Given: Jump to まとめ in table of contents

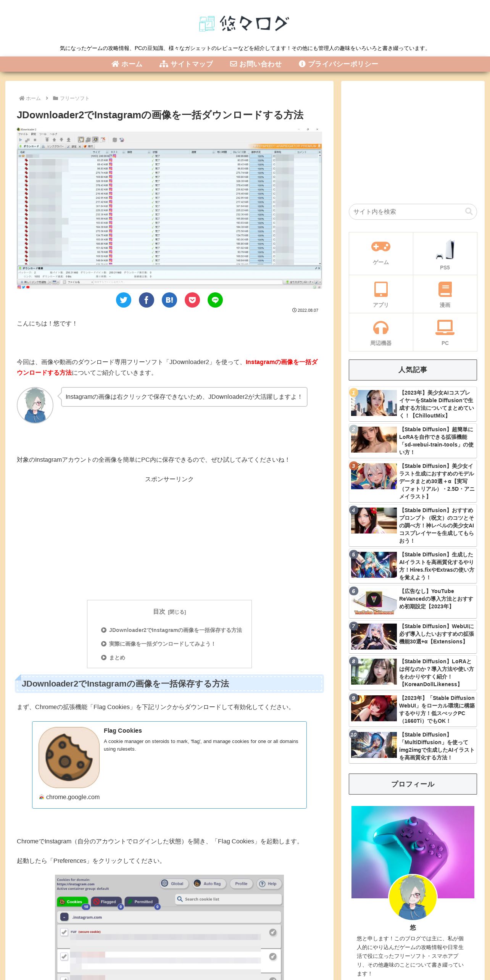Looking at the screenshot, I should pyautogui.click(x=117, y=658).
